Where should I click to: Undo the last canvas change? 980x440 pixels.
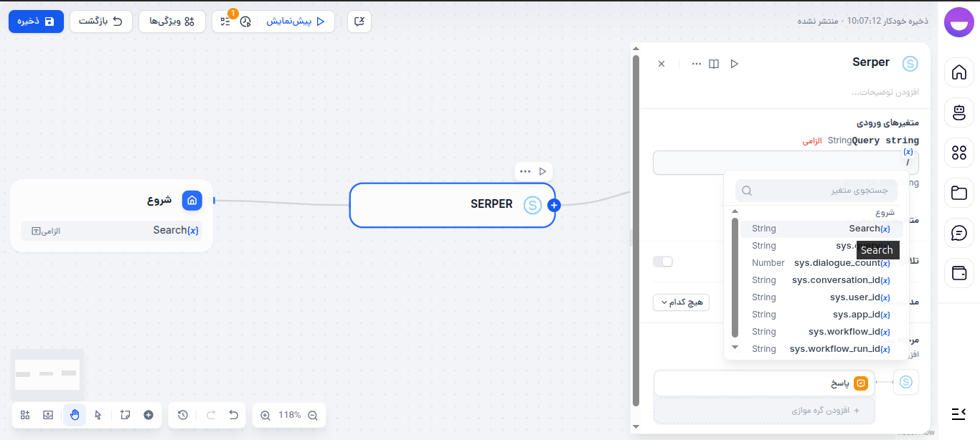pyautogui.click(x=233, y=415)
